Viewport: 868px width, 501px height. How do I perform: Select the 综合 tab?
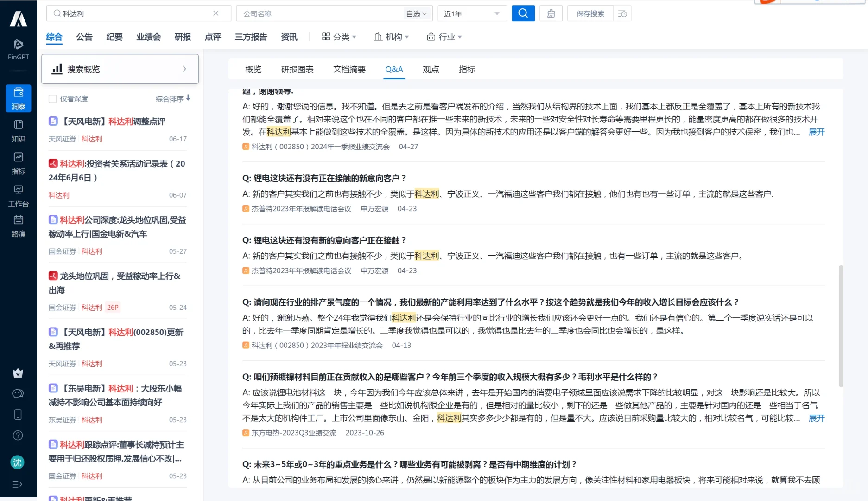(54, 37)
